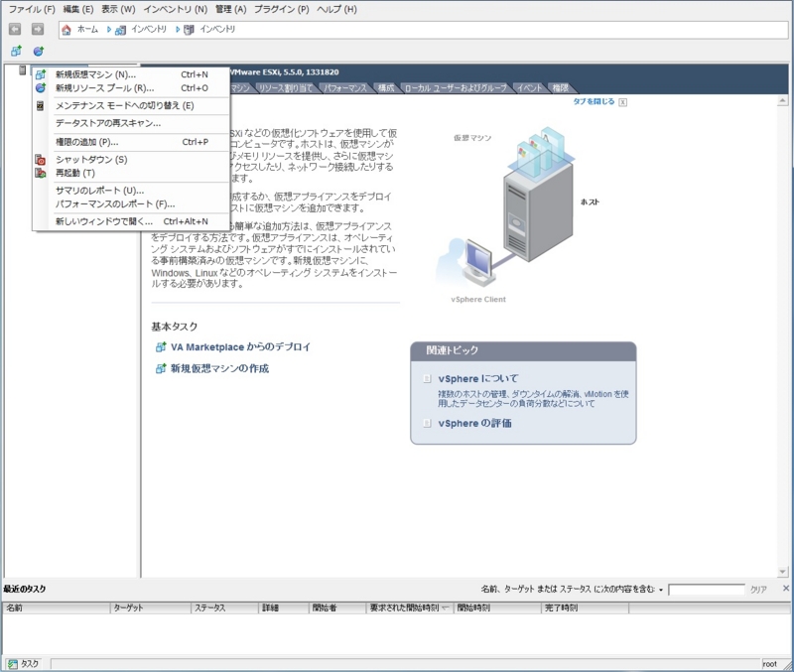This screenshot has height=672, width=794.
Task: Select メンテナンス モードへの切り替え (E)
Action: 131,106
